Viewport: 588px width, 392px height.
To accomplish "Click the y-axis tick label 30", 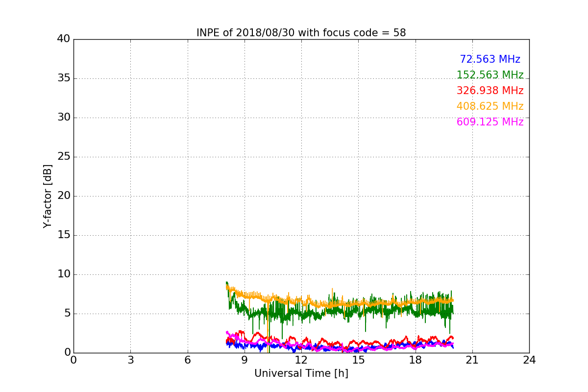I will click(64, 118).
